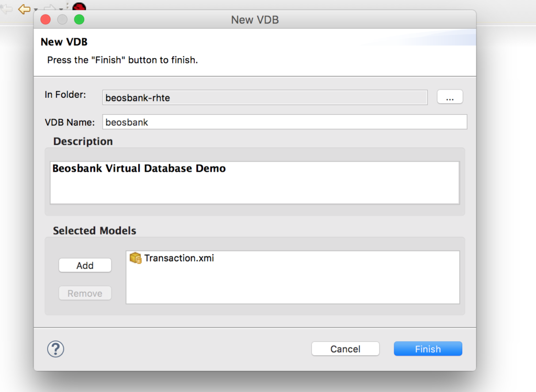This screenshot has width=536, height=392.
Task: Click the Red Hat icon in the toolbar
Action: click(x=79, y=6)
